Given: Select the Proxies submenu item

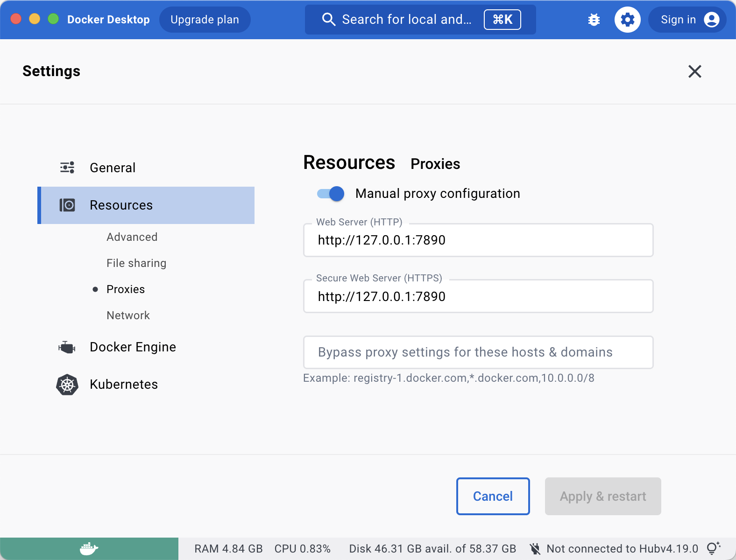Looking at the screenshot, I should click(126, 289).
